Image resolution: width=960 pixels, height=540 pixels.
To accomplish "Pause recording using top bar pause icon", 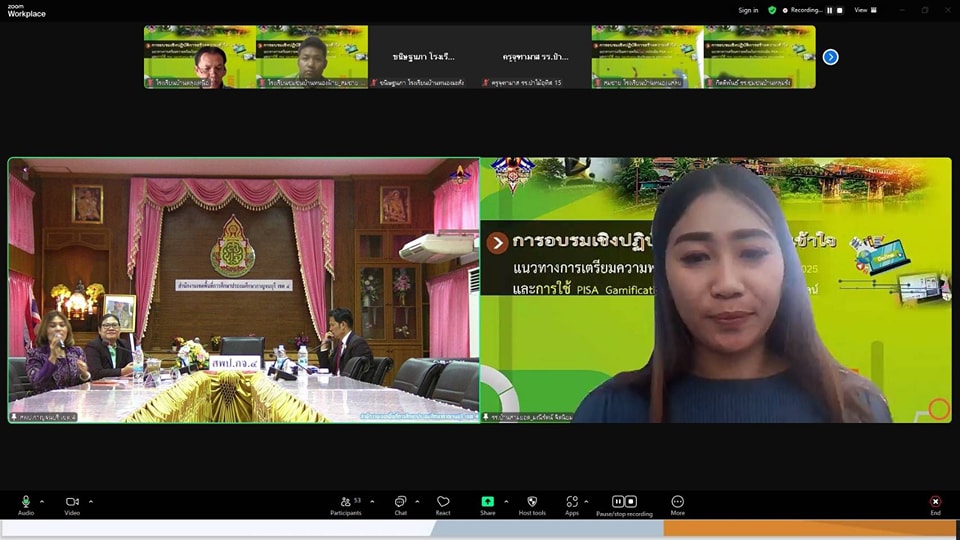I will point(830,10).
